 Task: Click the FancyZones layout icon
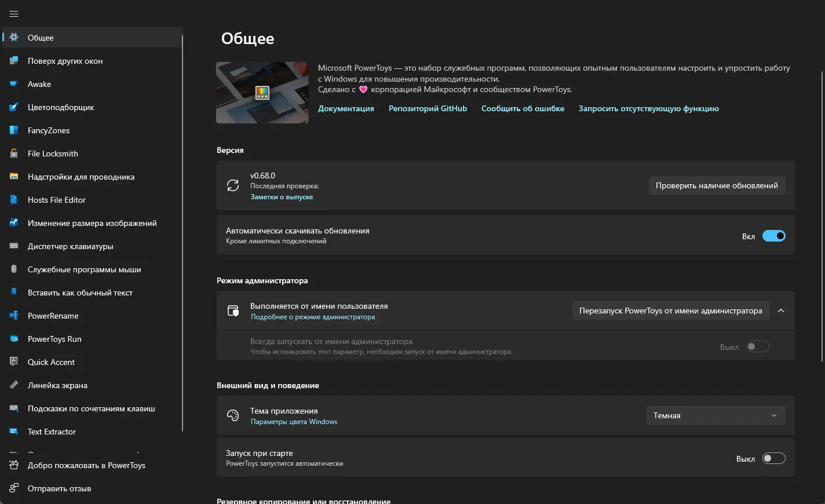tap(14, 130)
